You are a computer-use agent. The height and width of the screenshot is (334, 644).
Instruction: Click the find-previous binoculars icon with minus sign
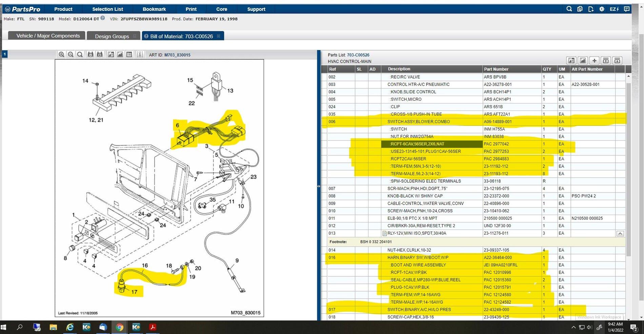(x=90, y=55)
